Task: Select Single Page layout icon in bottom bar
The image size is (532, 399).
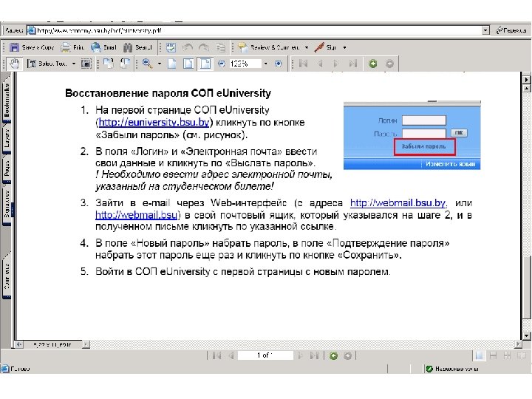Action: click(480, 355)
